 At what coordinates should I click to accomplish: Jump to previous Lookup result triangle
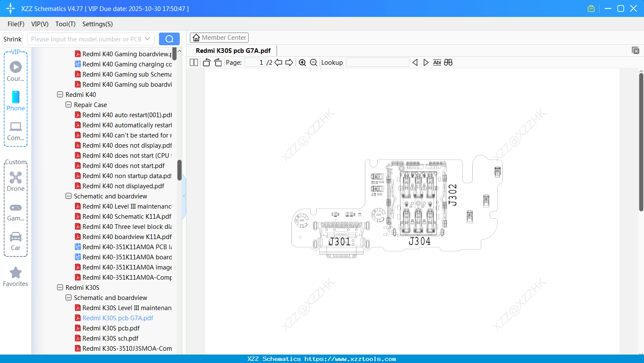pyautogui.click(x=415, y=63)
